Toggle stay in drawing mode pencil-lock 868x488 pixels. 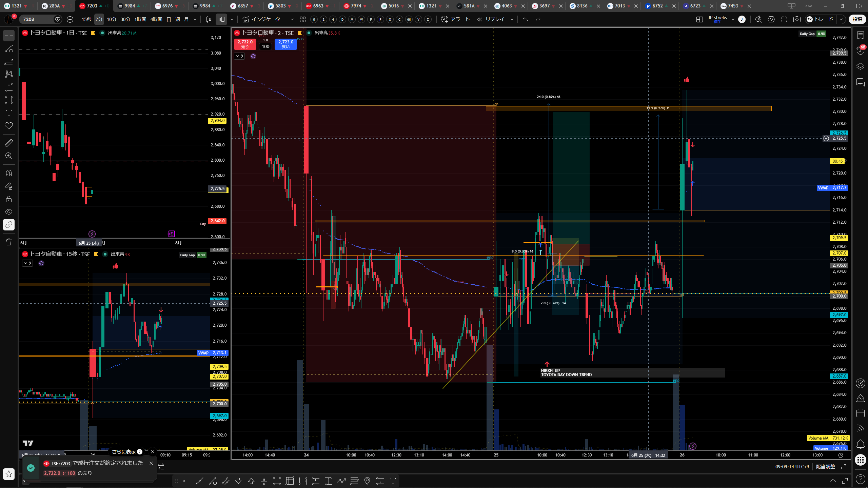9,186
